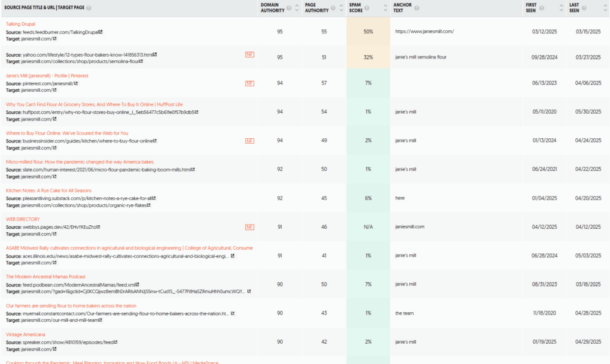Screen dimensions: 610x364
Task: Sort by First Seen using its arrows
Action: pyautogui.click(x=561, y=8)
